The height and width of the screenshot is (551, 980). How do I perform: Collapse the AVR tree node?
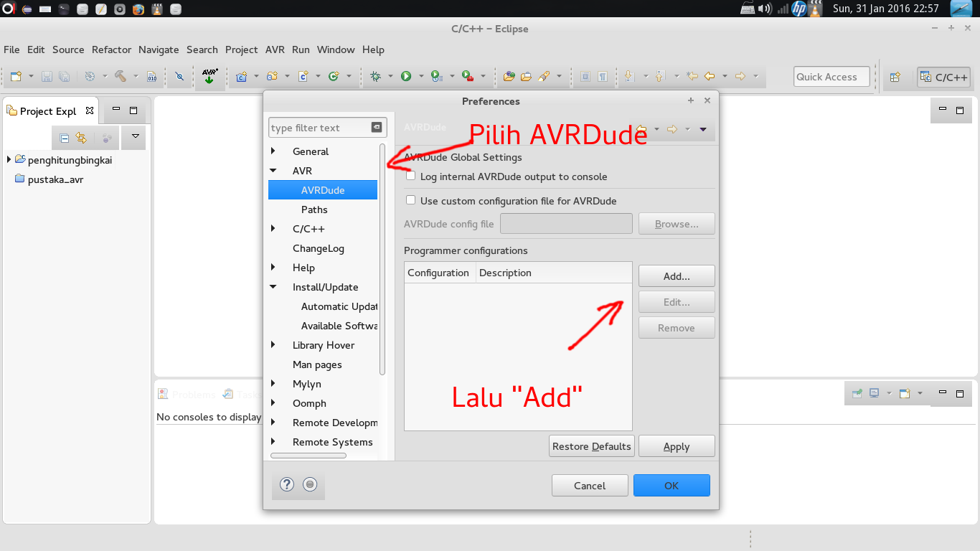click(x=273, y=171)
